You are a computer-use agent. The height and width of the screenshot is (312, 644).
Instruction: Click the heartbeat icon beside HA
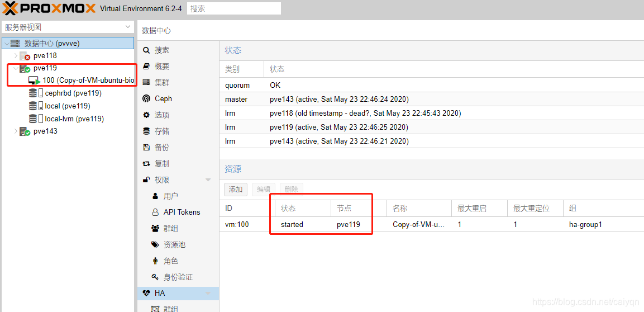146,293
